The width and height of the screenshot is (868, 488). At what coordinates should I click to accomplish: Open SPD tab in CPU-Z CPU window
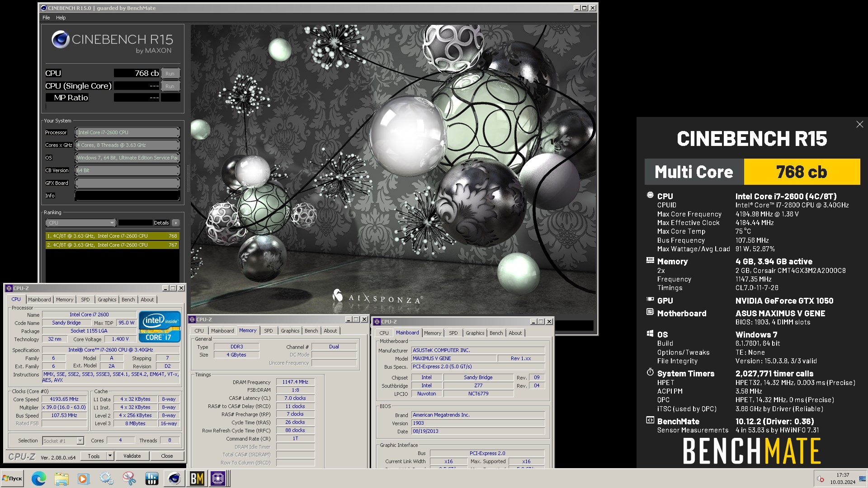click(85, 300)
